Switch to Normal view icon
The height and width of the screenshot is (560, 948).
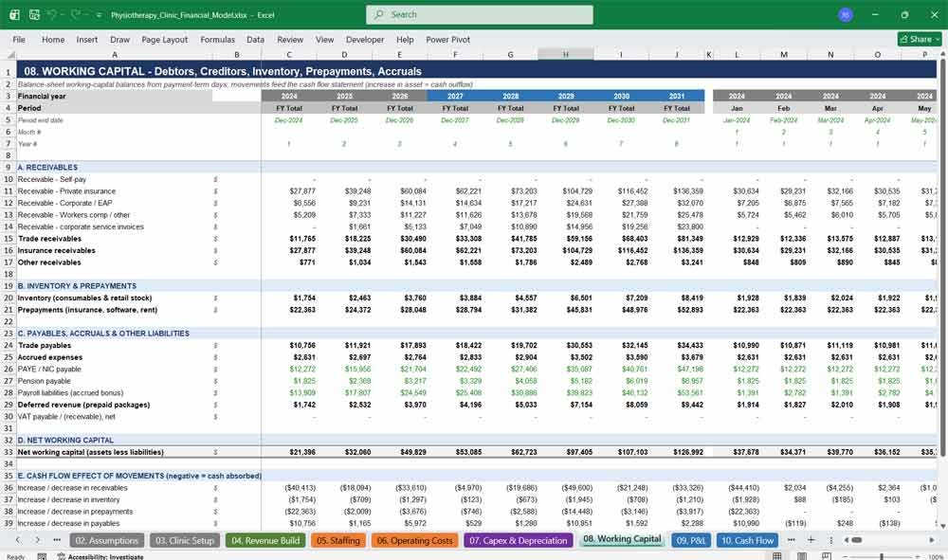coord(777,556)
